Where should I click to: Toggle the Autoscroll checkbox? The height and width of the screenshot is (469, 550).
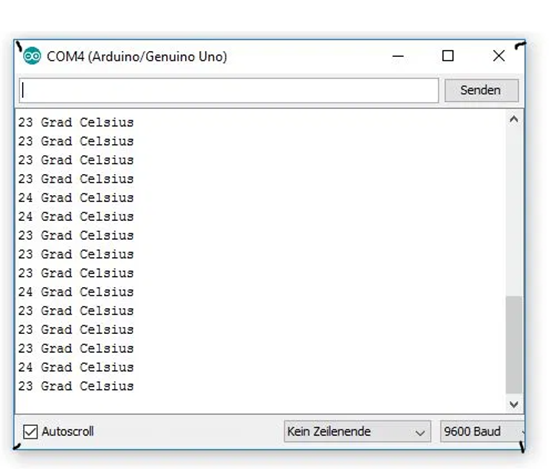tap(30, 431)
